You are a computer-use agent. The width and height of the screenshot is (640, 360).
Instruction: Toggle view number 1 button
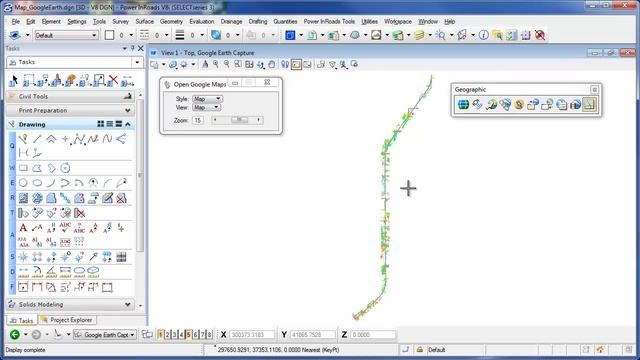click(x=160, y=335)
